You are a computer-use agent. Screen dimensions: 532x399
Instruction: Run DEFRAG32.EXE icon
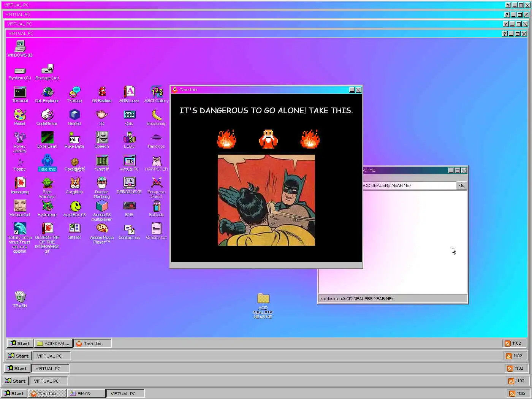[x=129, y=186]
